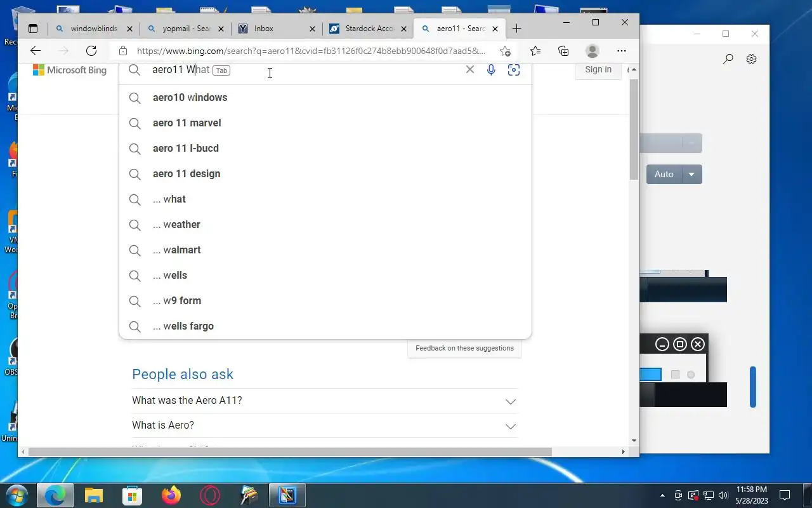Screen dimensions: 812x508
Task: Click scroll down arrow of page
Action: (x=634, y=440)
